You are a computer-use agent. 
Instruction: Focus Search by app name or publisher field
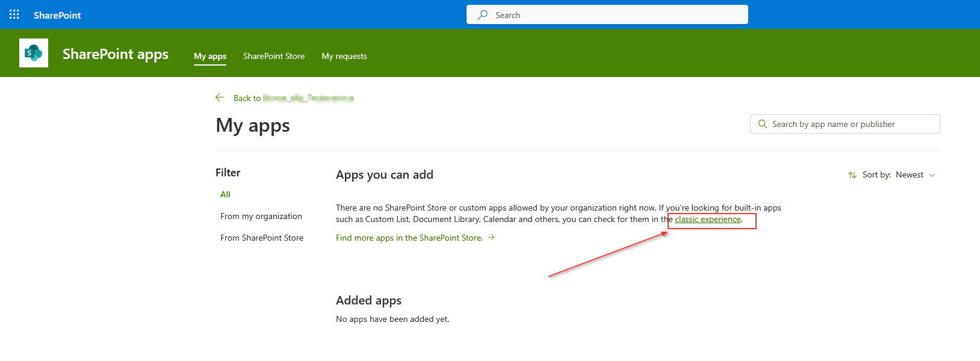tap(845, 124)
